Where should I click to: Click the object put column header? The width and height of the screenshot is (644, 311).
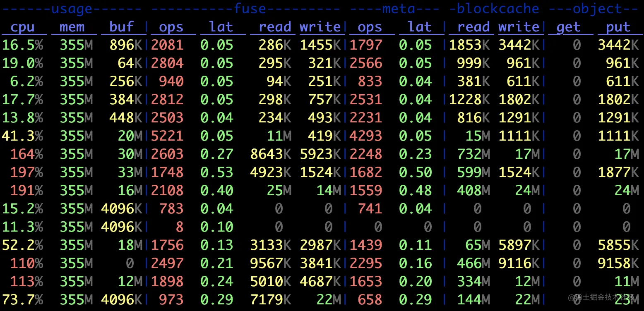(x=618, y=27)
